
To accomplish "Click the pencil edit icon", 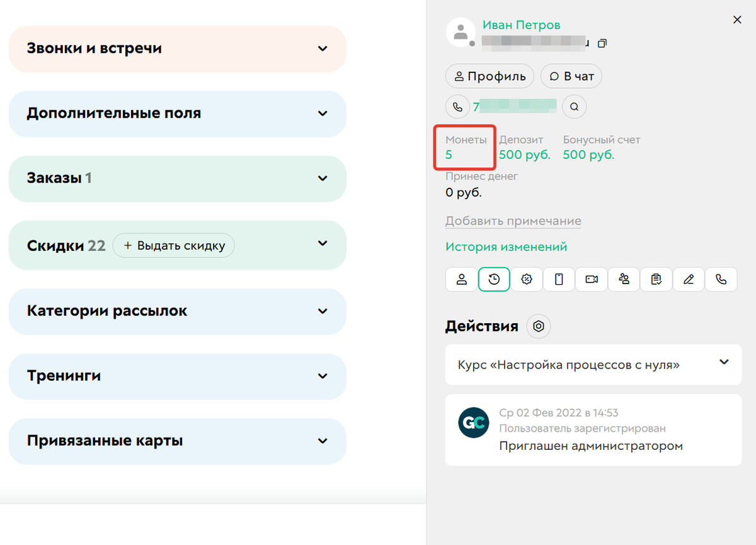I will point(689,279).
